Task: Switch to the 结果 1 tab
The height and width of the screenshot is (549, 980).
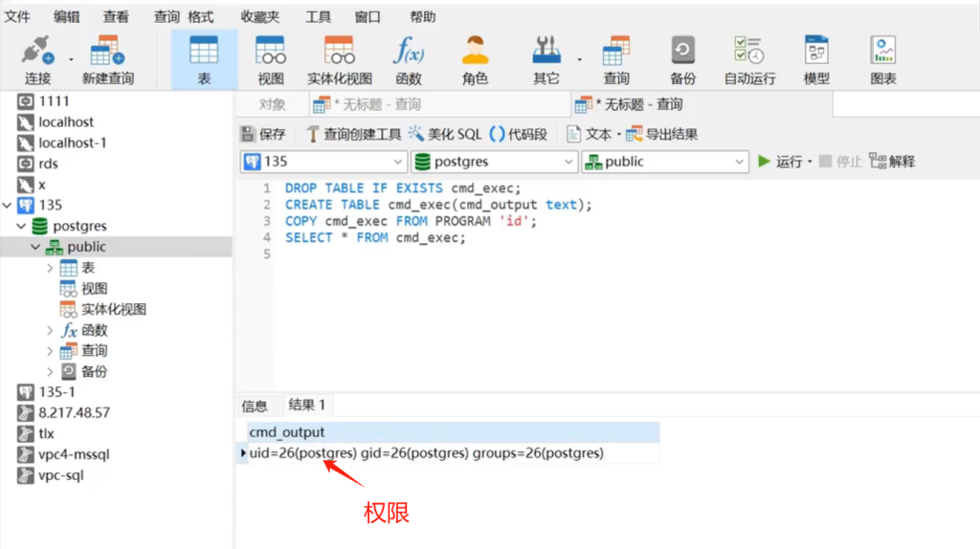Action: click(x=307, y=405)
